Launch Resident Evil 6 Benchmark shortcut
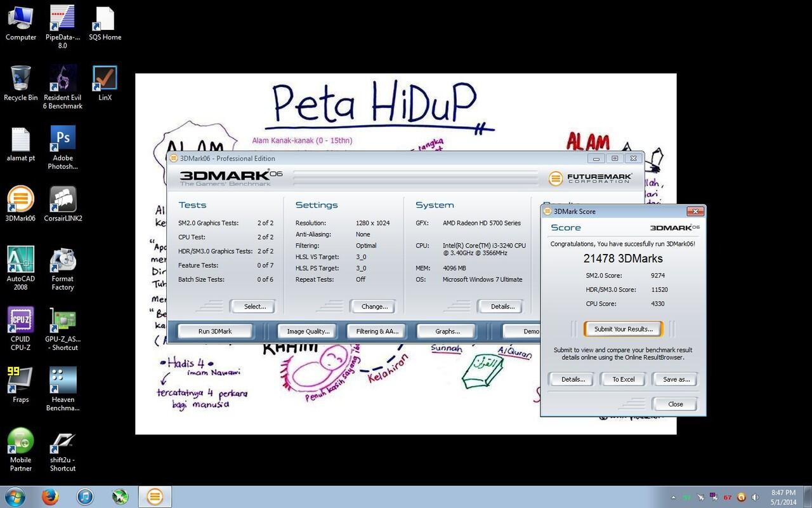This screenshot has width=812, height=508. pos(63,87)
